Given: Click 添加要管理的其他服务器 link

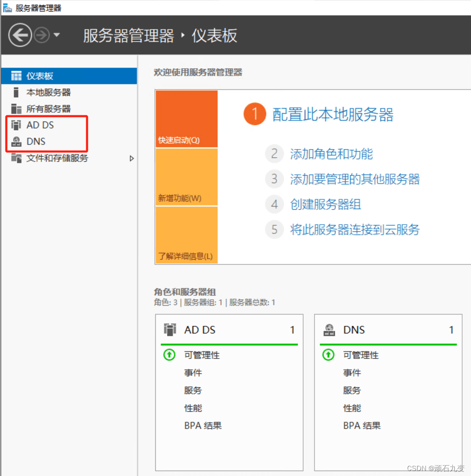Looking at the screenshot, I should tap(355, 179).
